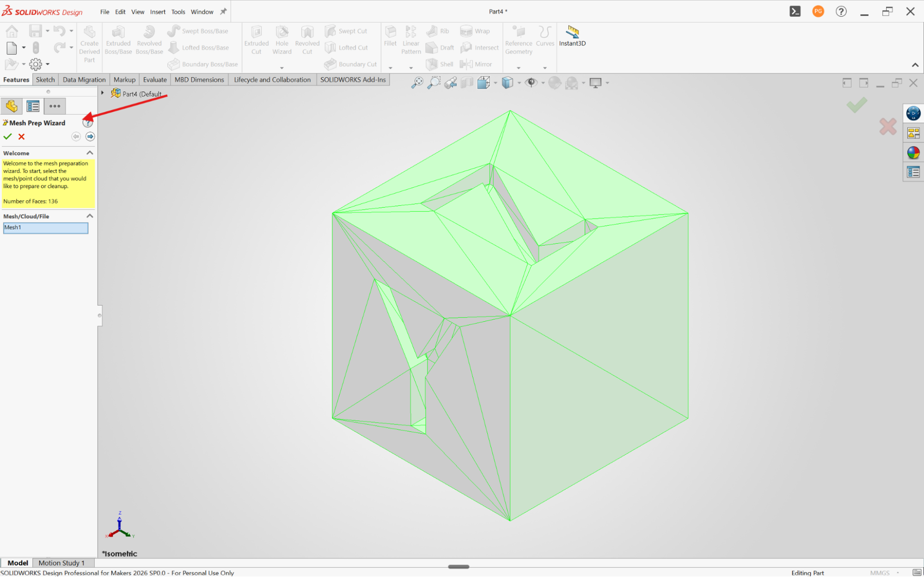Open the Insert menu
Screen dimensions: 924x577
tap(158, 12)
